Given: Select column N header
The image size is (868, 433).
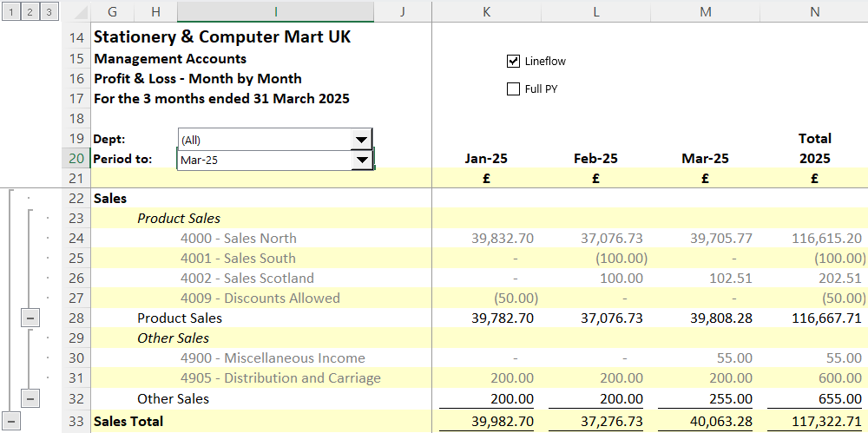Looking at the screenshot, I should click(814, 11).
